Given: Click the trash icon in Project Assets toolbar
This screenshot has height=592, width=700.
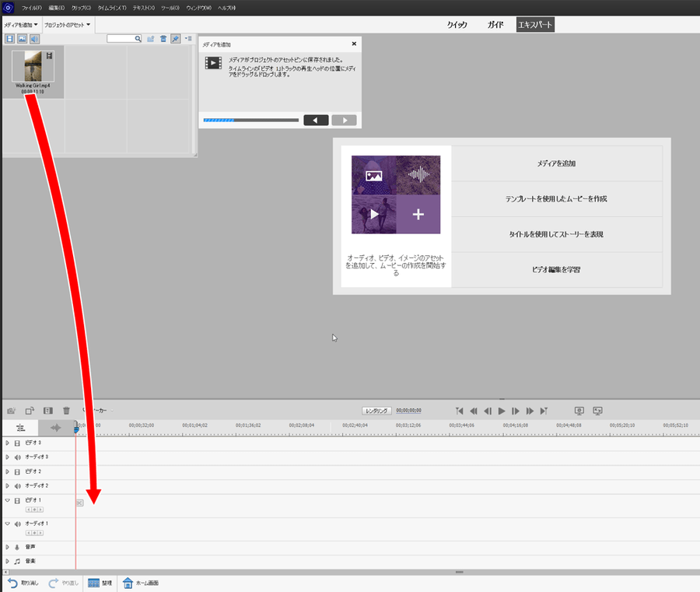Looking at the screenshot, I should (x=163, y=39).
